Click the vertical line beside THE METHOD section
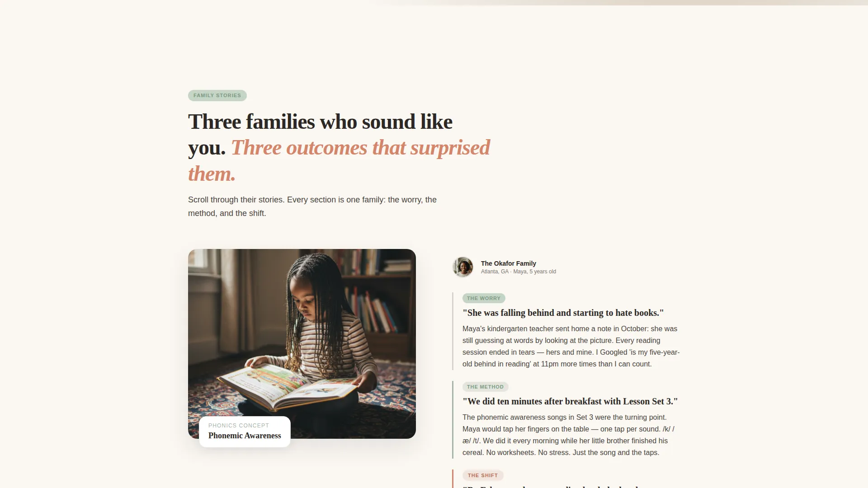868x488 pixels. tap(453, 420)
